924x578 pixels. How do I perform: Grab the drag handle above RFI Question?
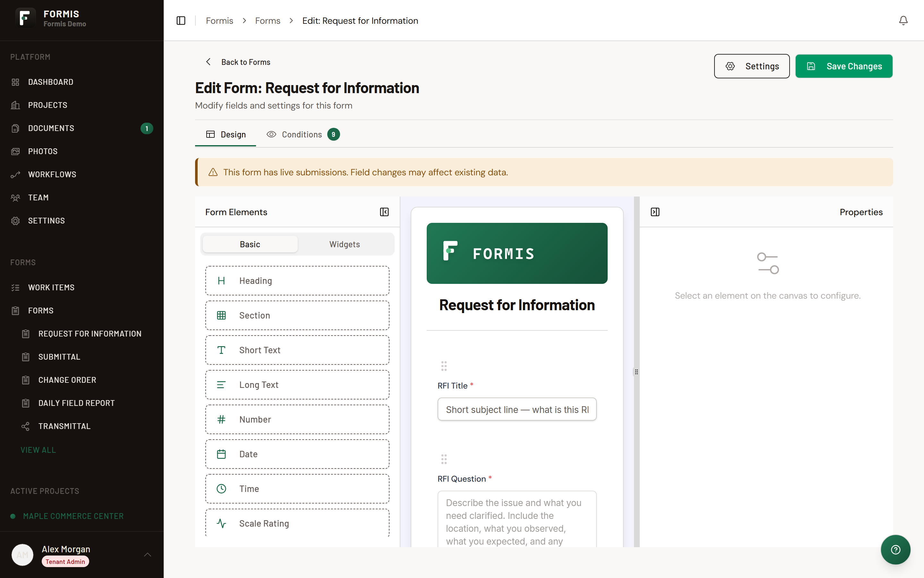(x=444, y=459)
